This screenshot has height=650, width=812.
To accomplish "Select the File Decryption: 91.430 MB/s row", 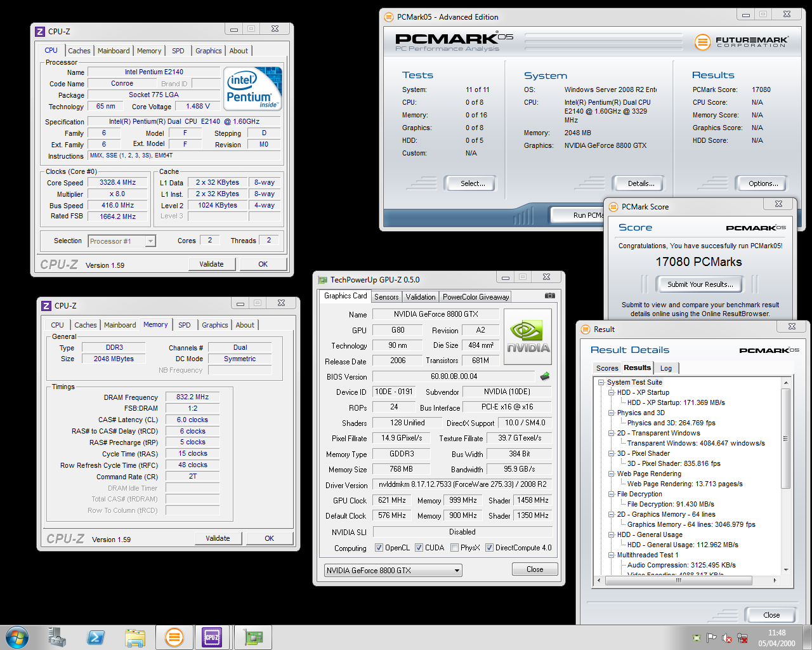I will tap(671, 504).
